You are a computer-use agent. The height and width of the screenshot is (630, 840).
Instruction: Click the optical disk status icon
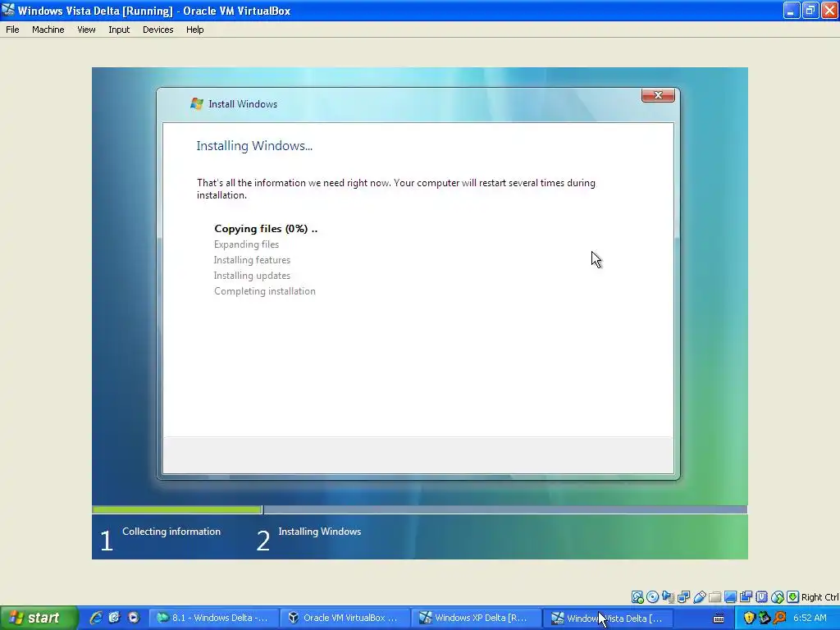(x=652, y=597)
